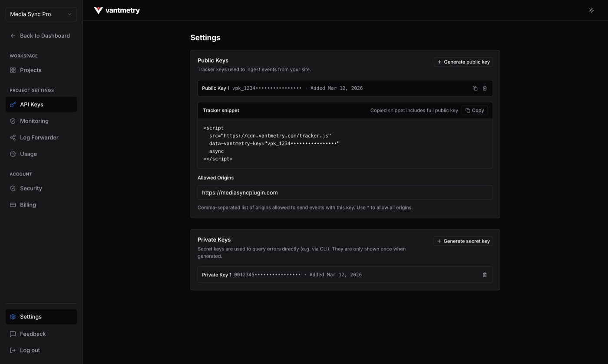Click the Monitoring shield icon
Image resolution: width=608 pixels, height=364 pixels.
(13, 121)
